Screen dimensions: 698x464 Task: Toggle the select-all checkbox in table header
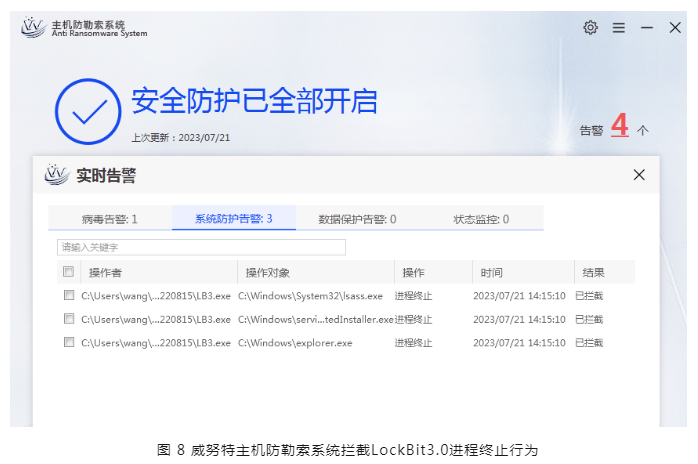pyautogui.click(x=69, y=272)
